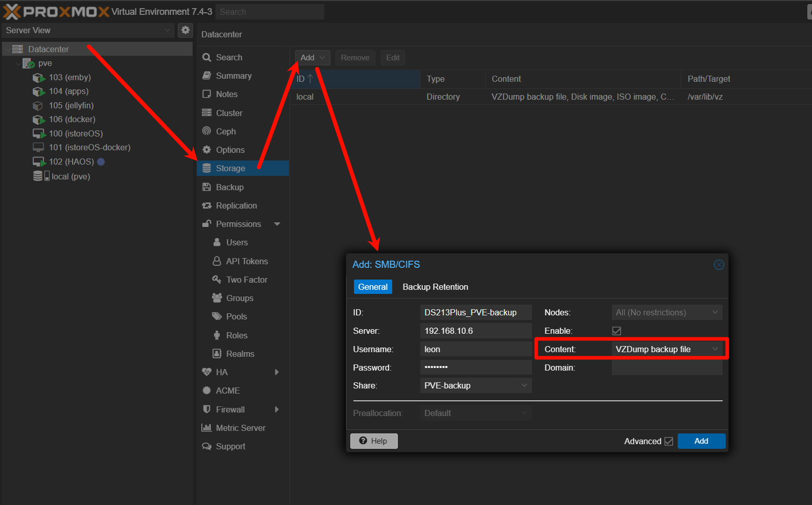Image resolution: width=812 pixels, height=505 pixels.
Task: Click the Edit storage button
Action: point(393,58)
